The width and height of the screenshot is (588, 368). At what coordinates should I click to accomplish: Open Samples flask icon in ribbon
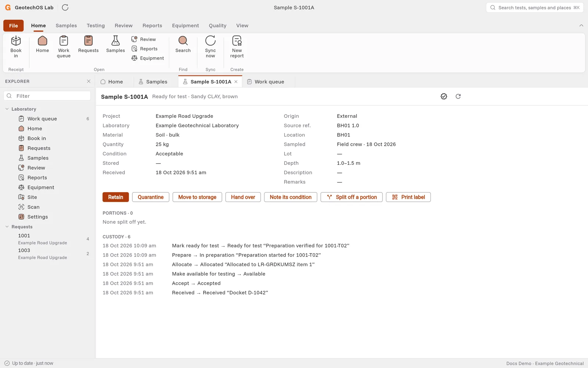click(115, 45)
